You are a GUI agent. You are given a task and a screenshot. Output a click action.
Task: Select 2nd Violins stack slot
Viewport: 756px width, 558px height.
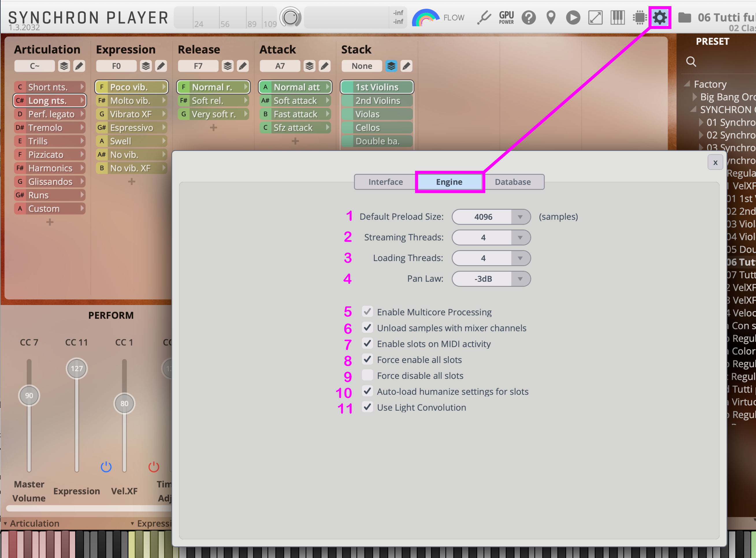pyautogui.click(x=377, y=101)
